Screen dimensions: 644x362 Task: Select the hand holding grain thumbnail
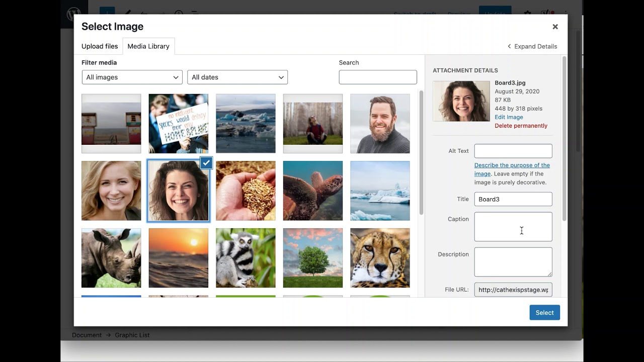pos(246,191)
